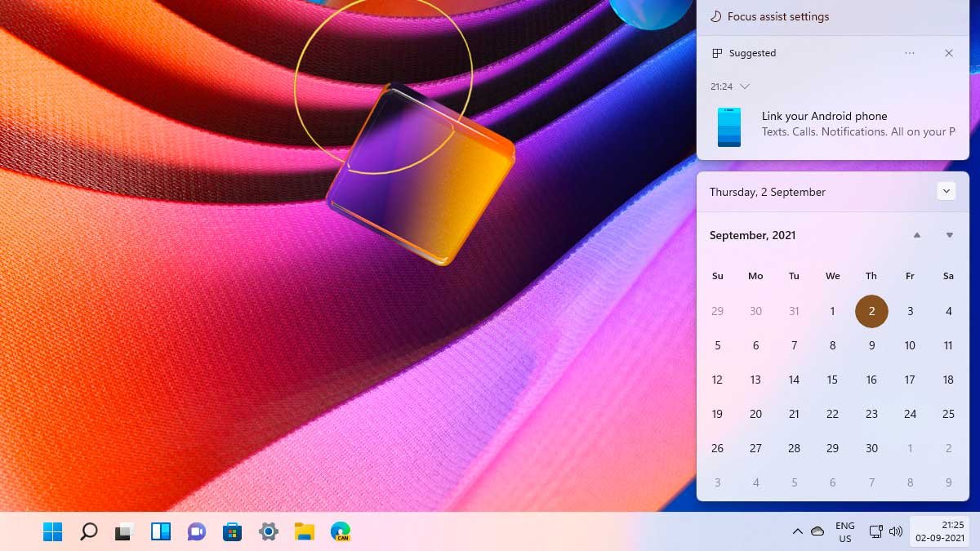980x551 pixels.
Task: Go to previous month in the calendar
Action: click(x=916, y=235)
